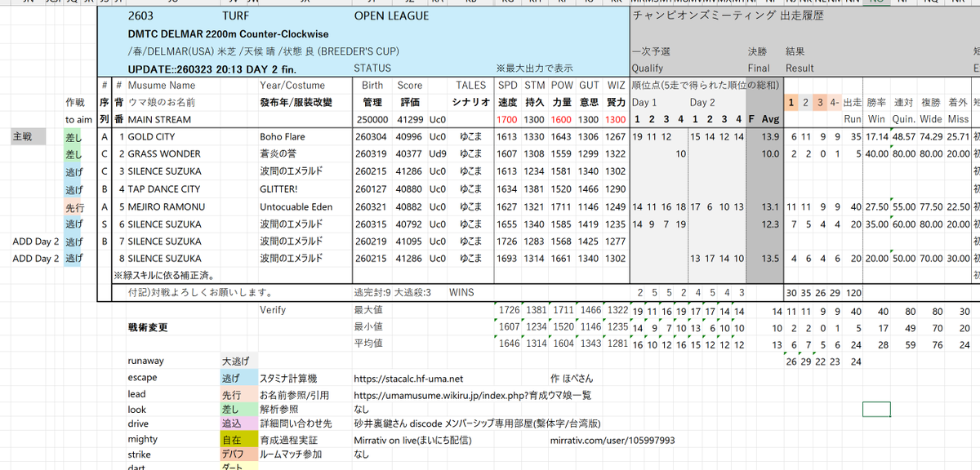Select the '最大値' row label

coord(368,310)
